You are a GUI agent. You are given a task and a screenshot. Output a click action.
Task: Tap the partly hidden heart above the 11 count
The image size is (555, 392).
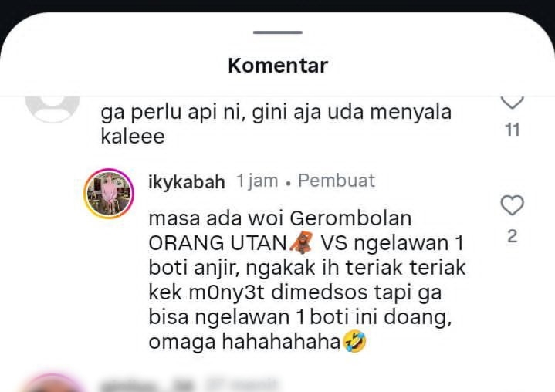point(513,102)
